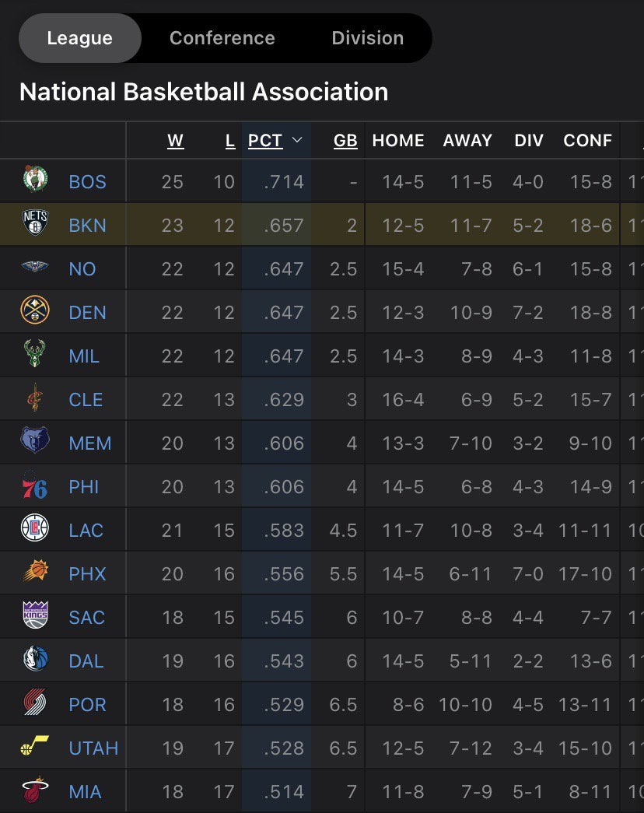Sort standings by W column header
644x813 pixels.
tap(176, 141)
